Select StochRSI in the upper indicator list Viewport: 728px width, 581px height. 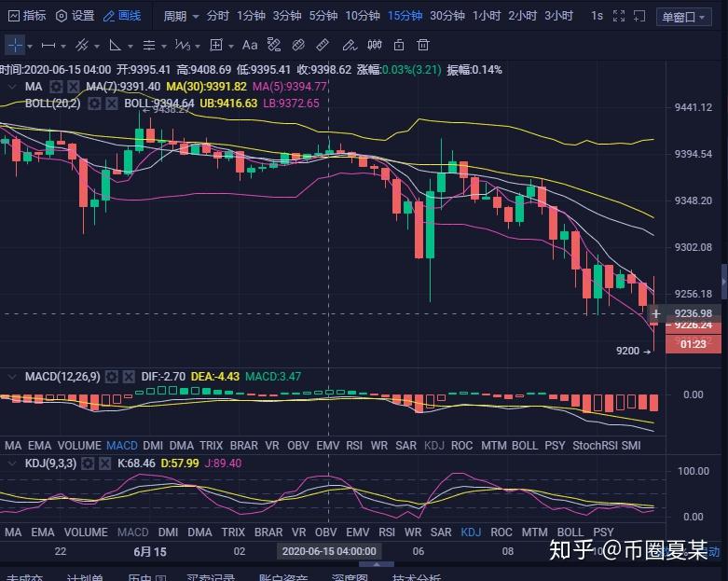(596, 446)
